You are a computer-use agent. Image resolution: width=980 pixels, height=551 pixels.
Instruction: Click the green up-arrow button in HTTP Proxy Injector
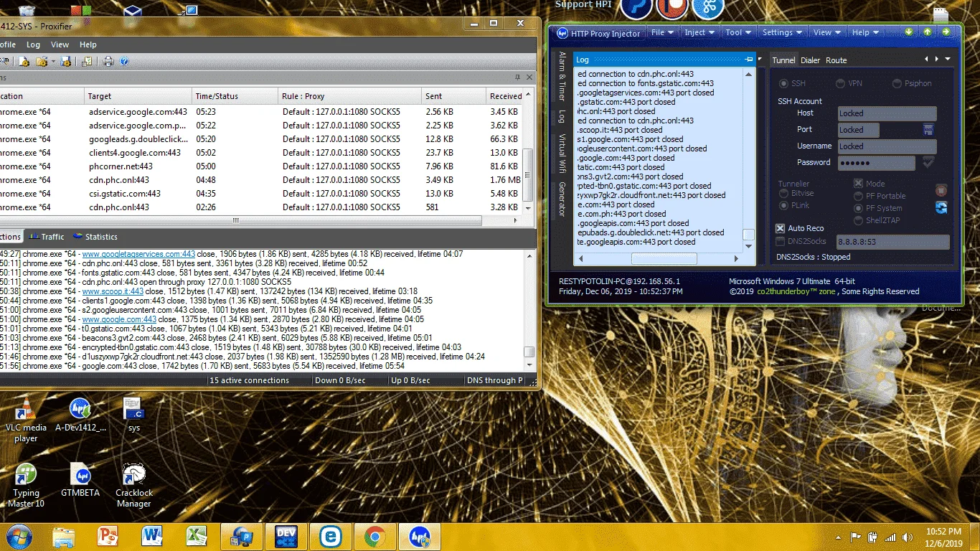click(x=928, y=32)
